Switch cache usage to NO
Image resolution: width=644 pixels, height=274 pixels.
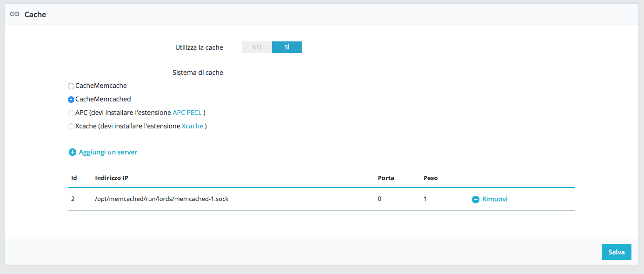[x=257, y=47]
